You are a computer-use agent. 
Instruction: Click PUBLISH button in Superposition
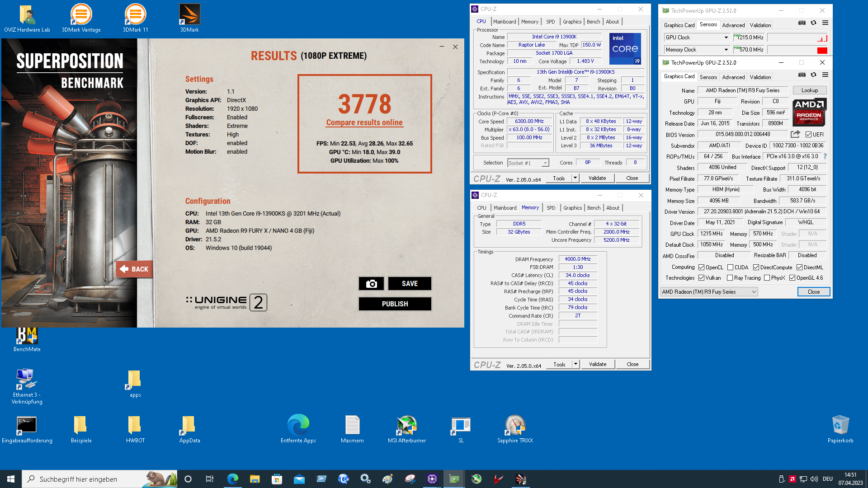tap(395, 304)
